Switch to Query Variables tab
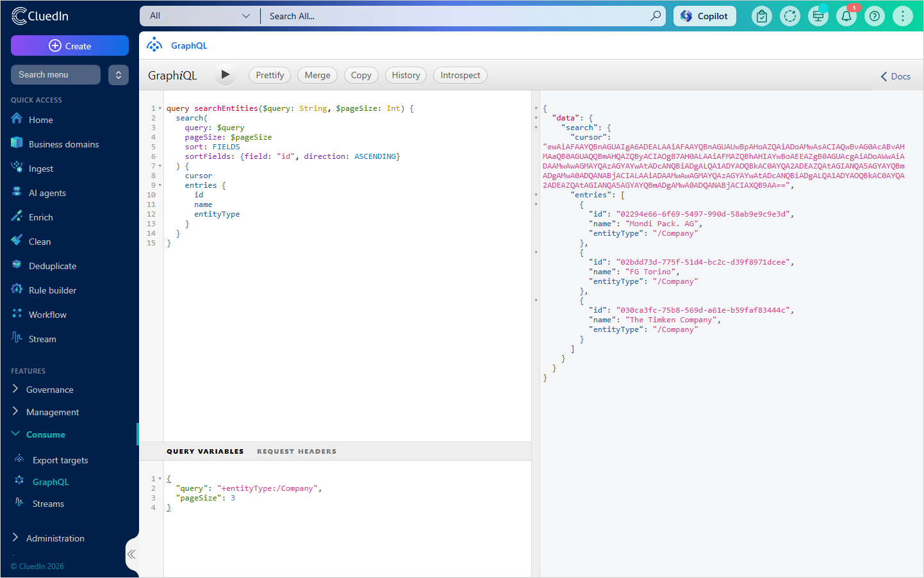This screenshot has height=578, width=924. click(205, 451)
